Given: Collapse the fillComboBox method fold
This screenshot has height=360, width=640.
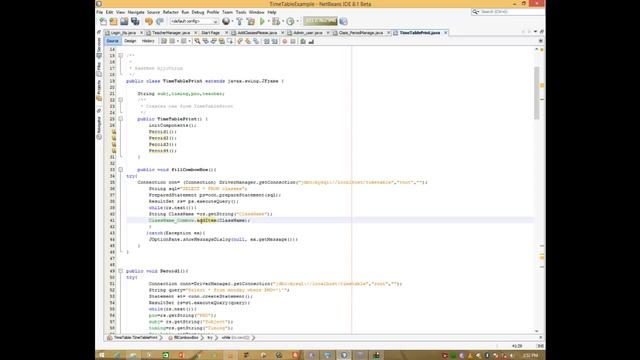Looking at the screenshot, I should pyautogui.click(x=120, y=169).
